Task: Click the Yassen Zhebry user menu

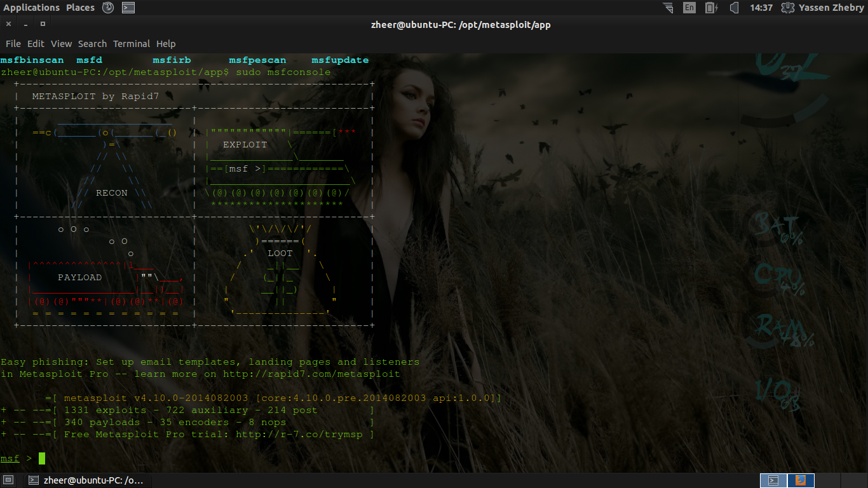Action: coord(834,8)
